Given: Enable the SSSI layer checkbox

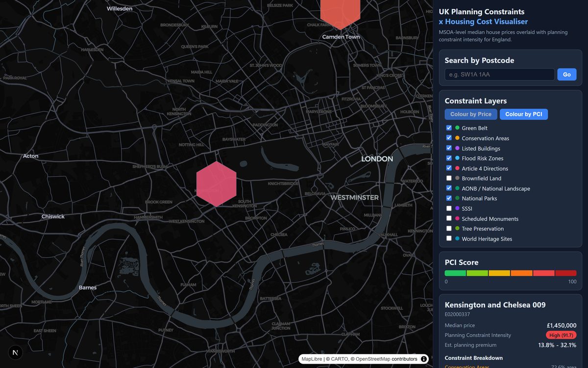Looking at the screenshot, I should pyautogui.click(x=449, y=208).
